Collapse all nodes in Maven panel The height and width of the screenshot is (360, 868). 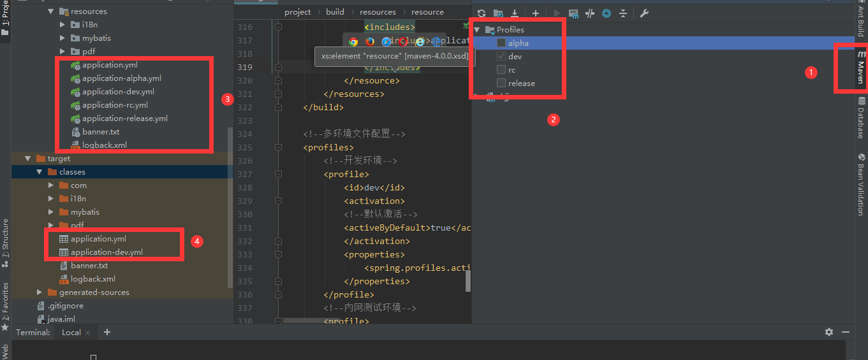pos(623,13)
